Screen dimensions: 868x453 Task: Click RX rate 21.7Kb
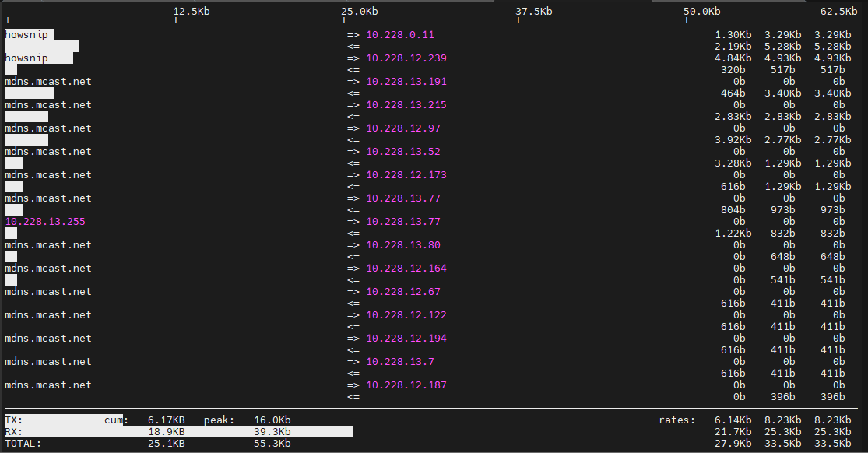tap(733, 431)
